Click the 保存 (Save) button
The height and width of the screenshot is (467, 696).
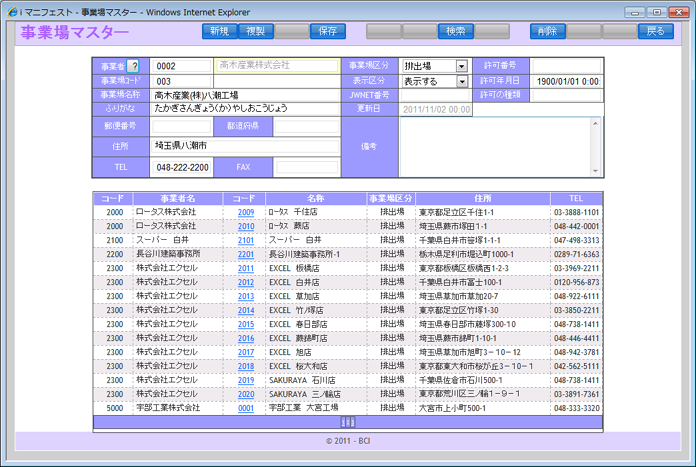tap(328, 31)
